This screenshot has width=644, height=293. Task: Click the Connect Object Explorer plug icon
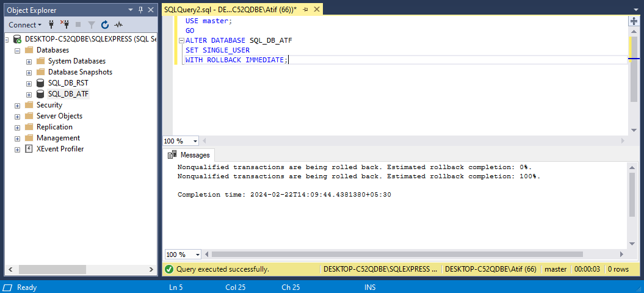[x=51, y=24]
